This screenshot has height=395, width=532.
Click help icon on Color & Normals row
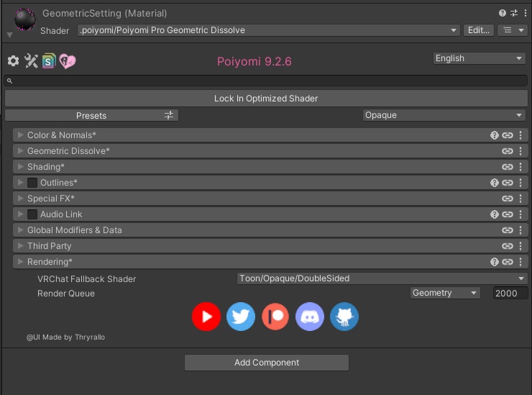495,135
